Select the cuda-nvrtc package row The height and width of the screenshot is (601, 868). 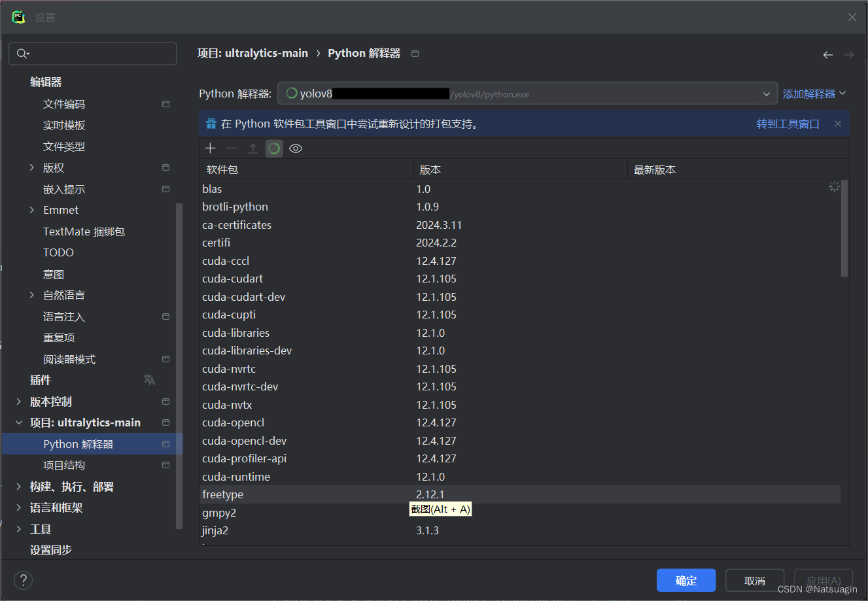coord(520,369)
